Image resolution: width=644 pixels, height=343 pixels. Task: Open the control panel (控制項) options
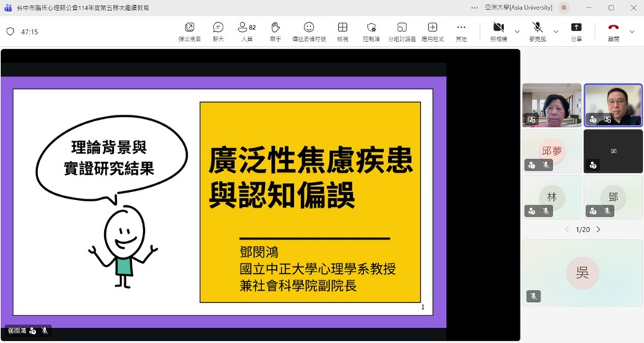click(x=371, y=31)
